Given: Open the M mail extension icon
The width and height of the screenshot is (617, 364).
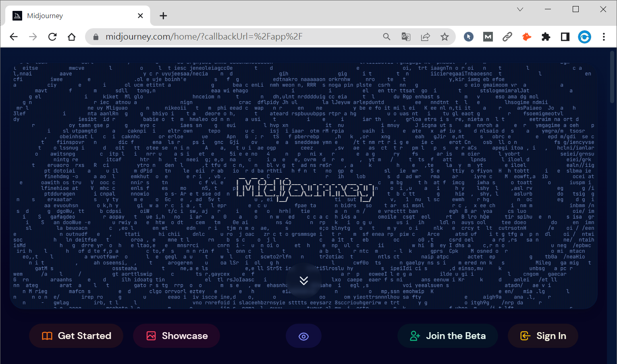Looking at the screenshot, I should (x=488, y=37).
